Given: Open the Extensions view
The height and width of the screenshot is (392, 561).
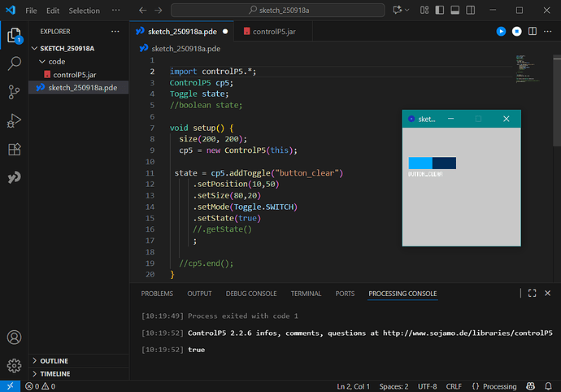Looking at the screenshot, I should coord(15,150).
